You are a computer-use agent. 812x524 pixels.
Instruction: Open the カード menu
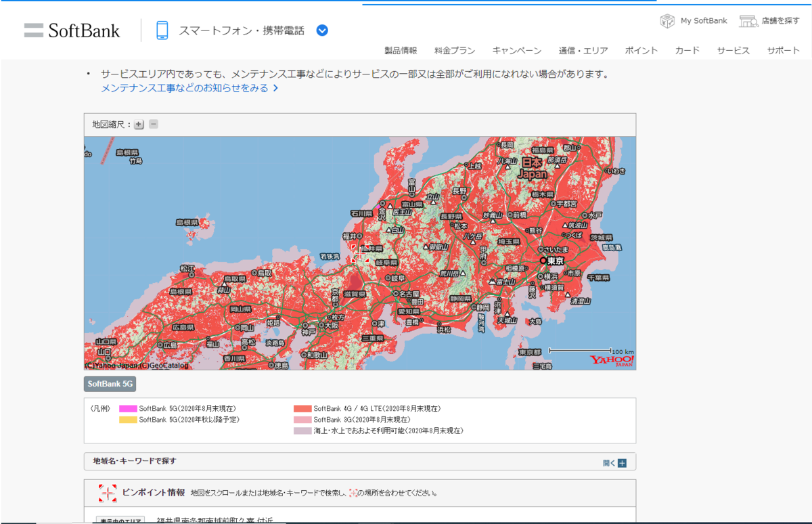point(687,51)
